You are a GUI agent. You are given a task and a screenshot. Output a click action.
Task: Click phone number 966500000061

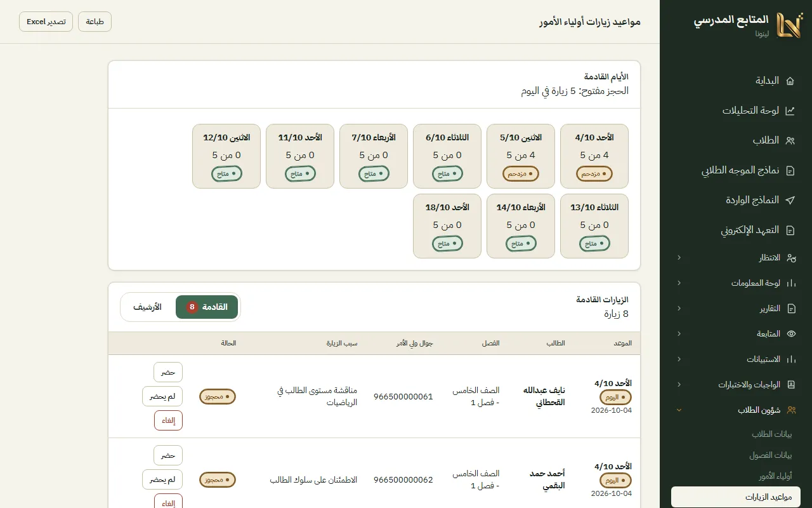click(x=403, y=397)
